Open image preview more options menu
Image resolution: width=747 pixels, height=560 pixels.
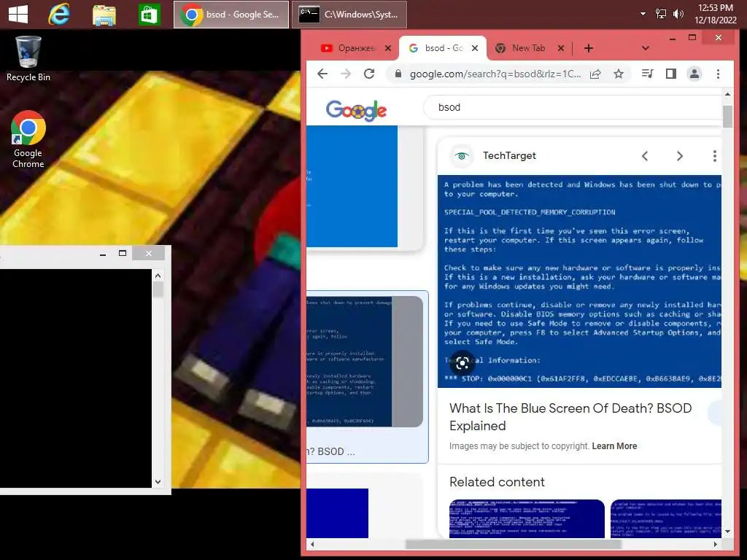pos(714,156)
